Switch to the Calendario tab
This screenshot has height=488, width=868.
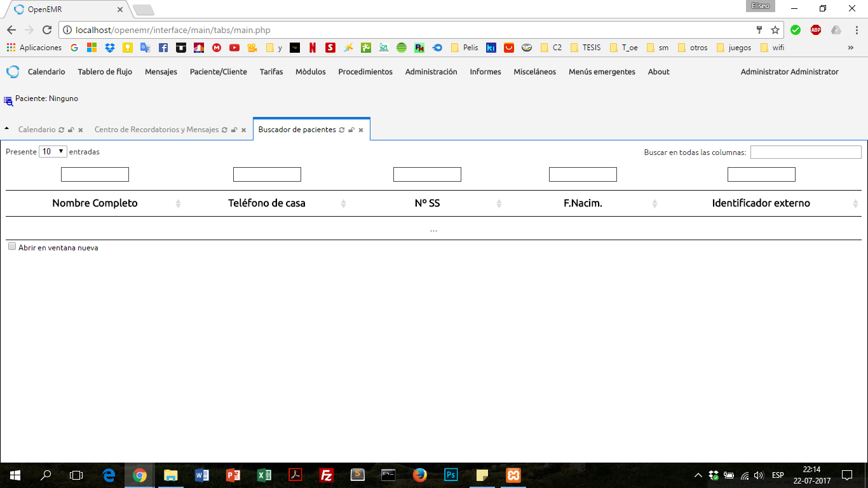coord(37,130)
